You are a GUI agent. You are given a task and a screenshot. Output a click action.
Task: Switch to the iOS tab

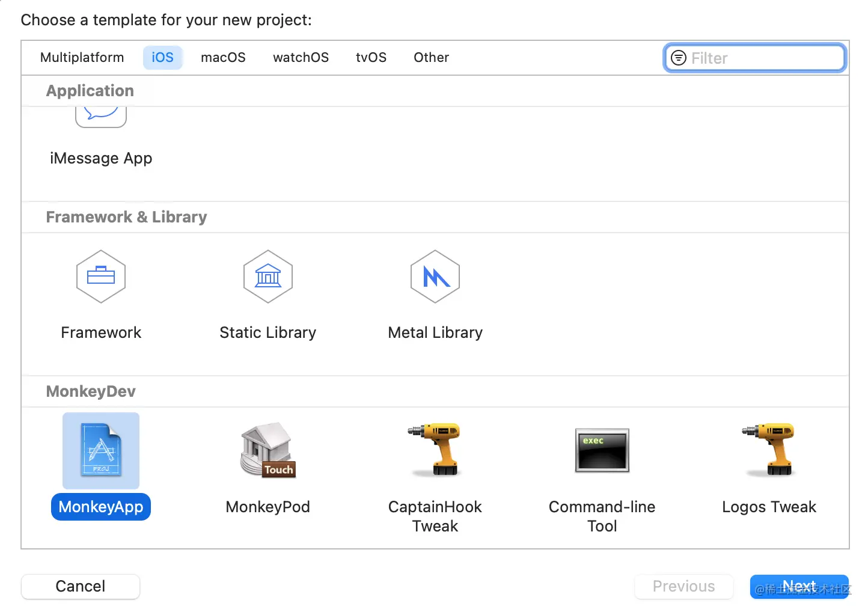162,58
